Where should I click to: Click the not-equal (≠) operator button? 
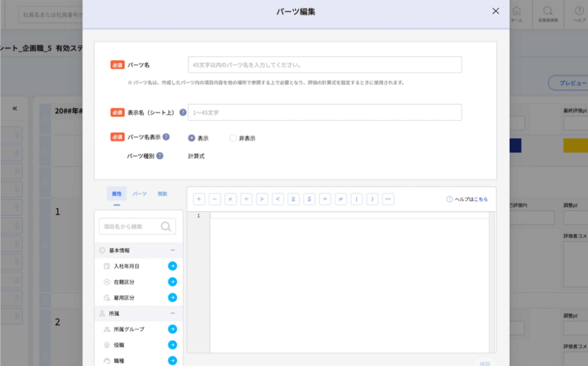pos(340,199)
